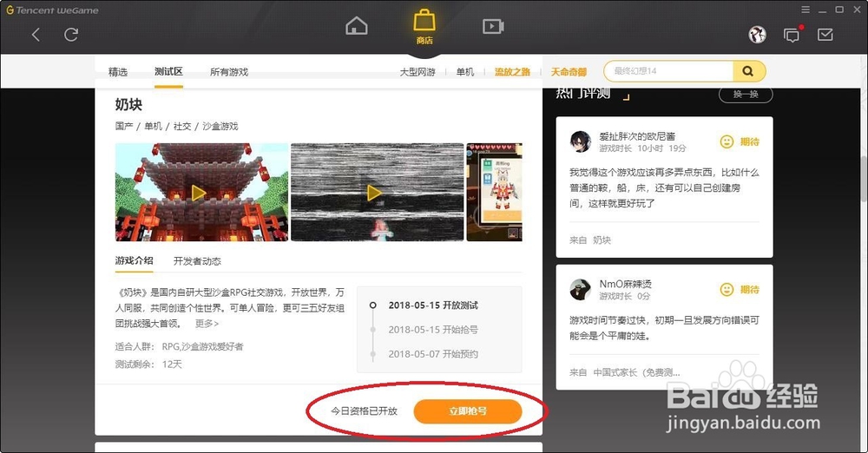
Task: Open the hamburger menu in title bar
Action: coord(806,10)
